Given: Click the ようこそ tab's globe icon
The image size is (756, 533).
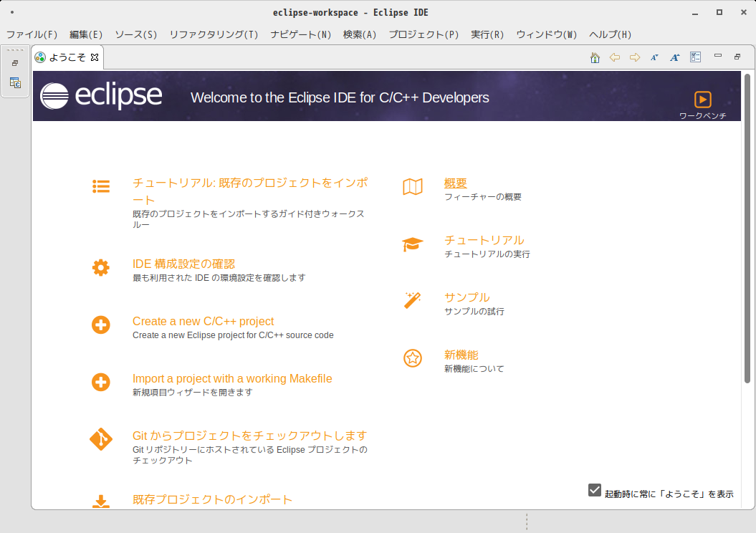Looking at the screenshot, I should [x=40, y=57].
